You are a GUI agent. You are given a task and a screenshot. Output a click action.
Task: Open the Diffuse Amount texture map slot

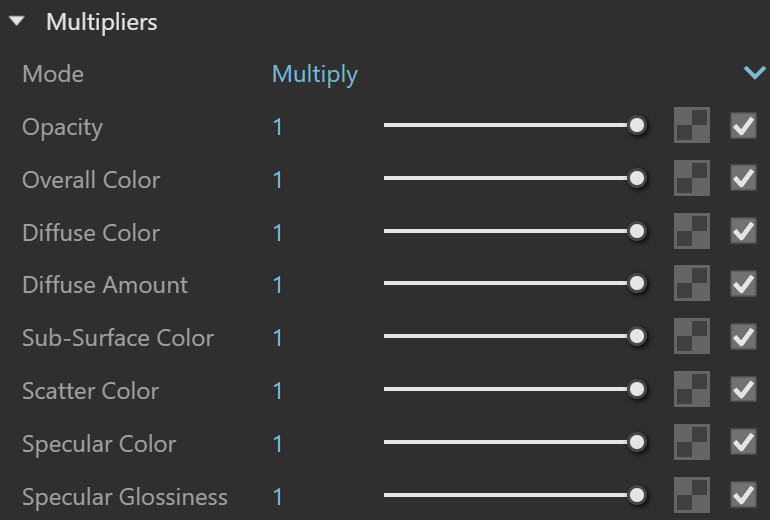coord(691,283)
